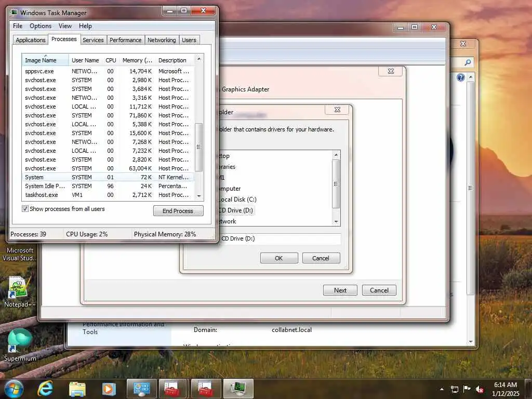The height and width of the screenshot is (399, 532).
Task: Click Cancel in driver wizard
Action: [x=379, y=290]
